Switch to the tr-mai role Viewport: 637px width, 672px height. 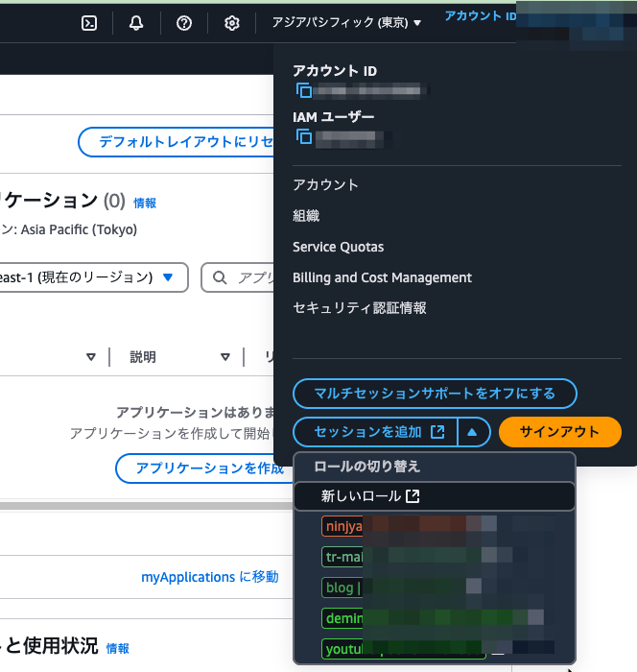(435, 557)
